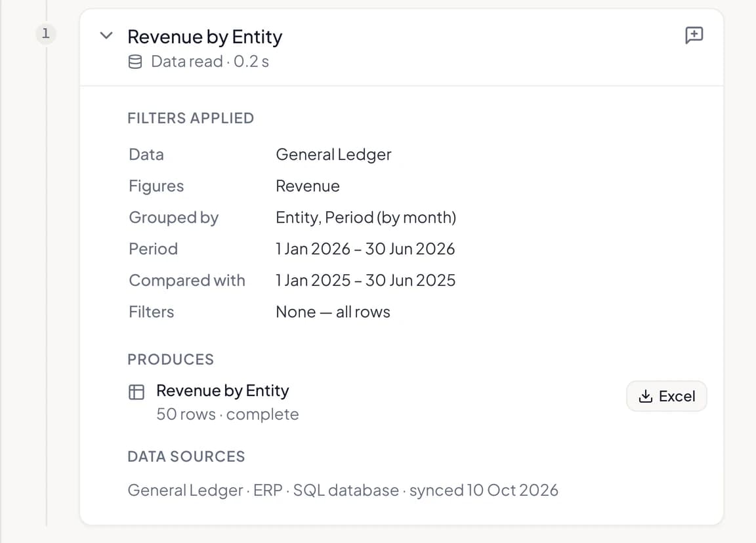Screen dimensions: 756x543
Task: Open the produced 'Revenue by Entity' table name
Action: coord(222,390)
